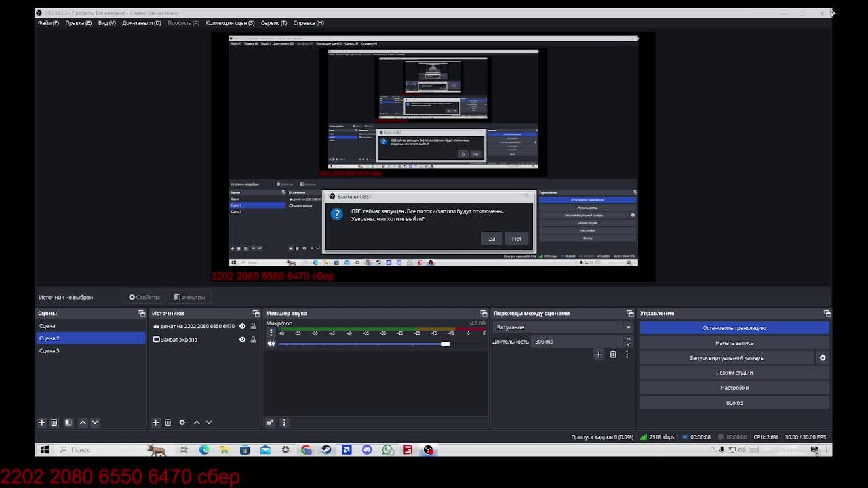Open scene filters icon in Scenes panel
Screen dimensions: 868x488
68,422
